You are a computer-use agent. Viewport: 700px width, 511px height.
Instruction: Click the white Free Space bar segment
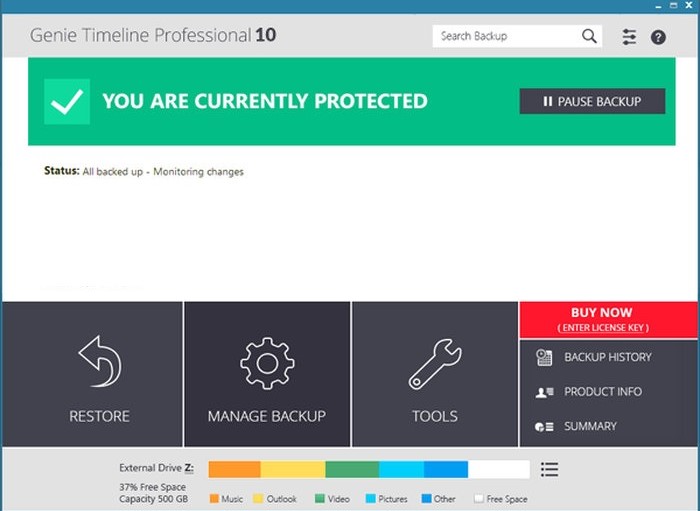(x=499, y=469)
